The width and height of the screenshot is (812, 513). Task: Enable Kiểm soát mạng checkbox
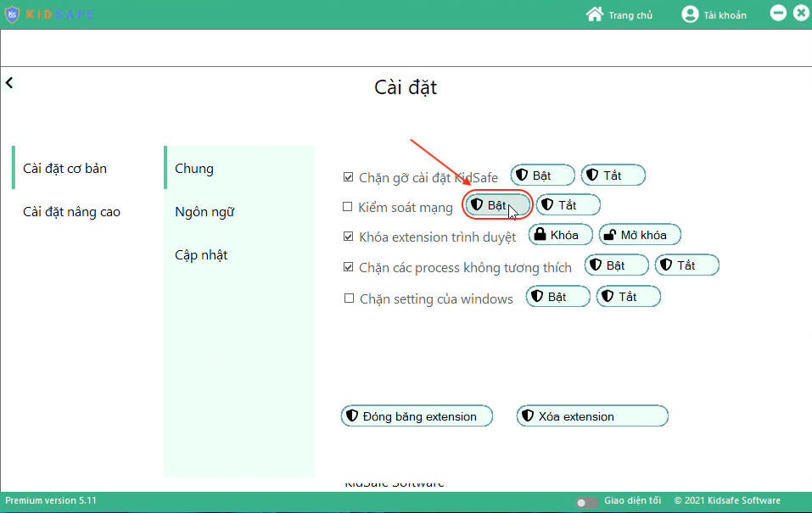347,207
